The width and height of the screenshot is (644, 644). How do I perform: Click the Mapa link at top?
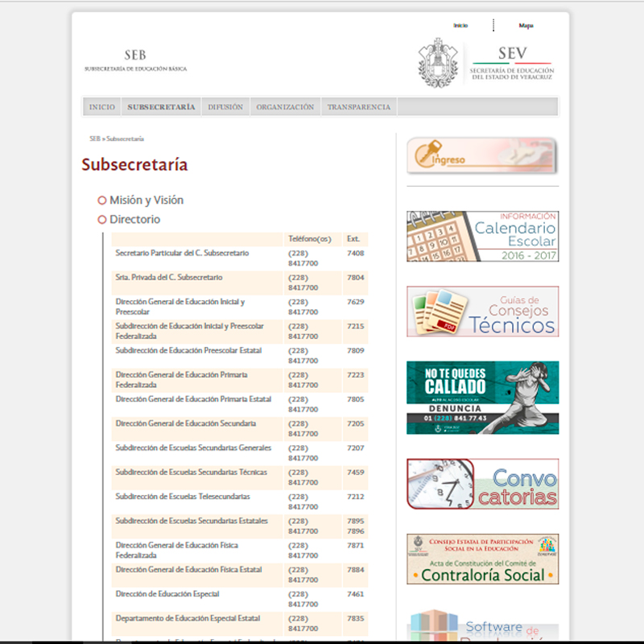tap(526, 26)
